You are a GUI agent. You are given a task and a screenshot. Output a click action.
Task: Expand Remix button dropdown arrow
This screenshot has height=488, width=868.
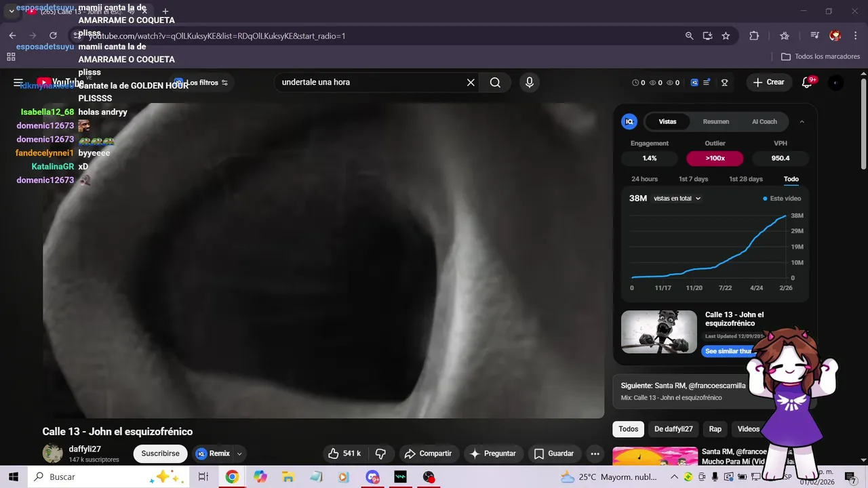point(239,454)
